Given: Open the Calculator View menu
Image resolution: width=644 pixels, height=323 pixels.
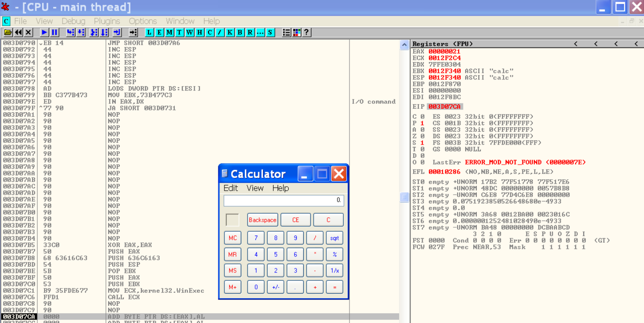Looking at the screenshot, I should (255, 188).
